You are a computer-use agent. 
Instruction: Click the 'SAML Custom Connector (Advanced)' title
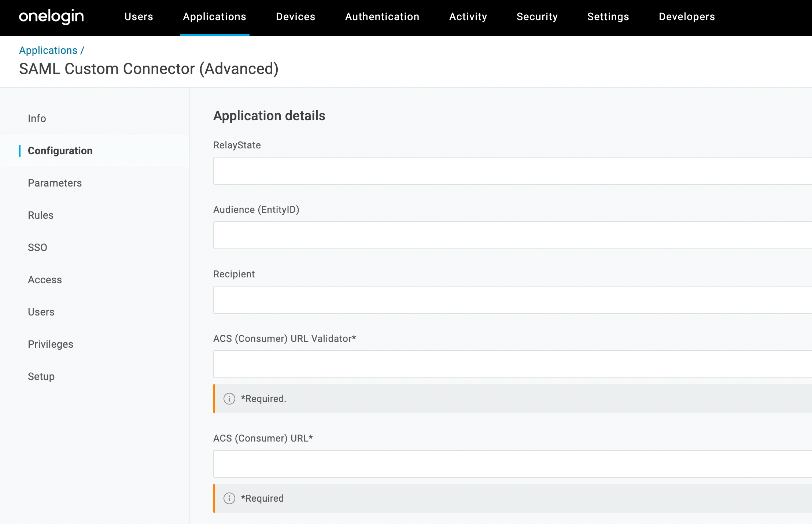[x=149, y=69]
